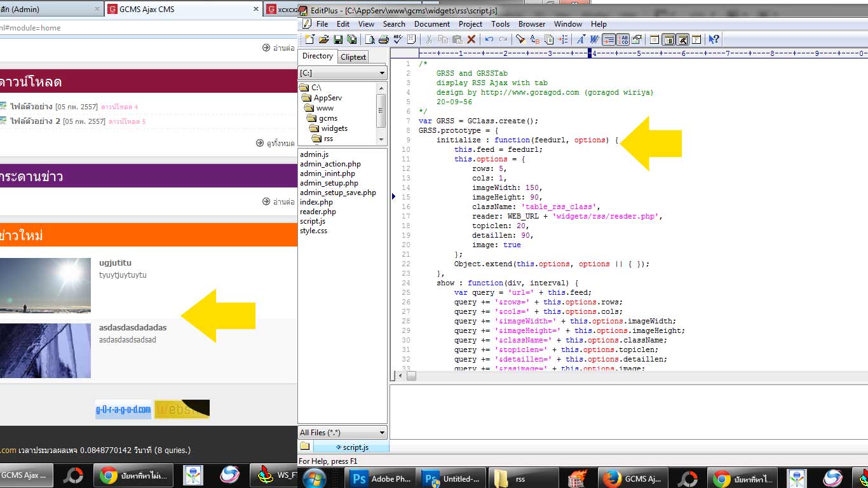Viewport: 868px width, 488px height.
Task: Select the www folder in directory tree
Action: (x=320, y=108)
